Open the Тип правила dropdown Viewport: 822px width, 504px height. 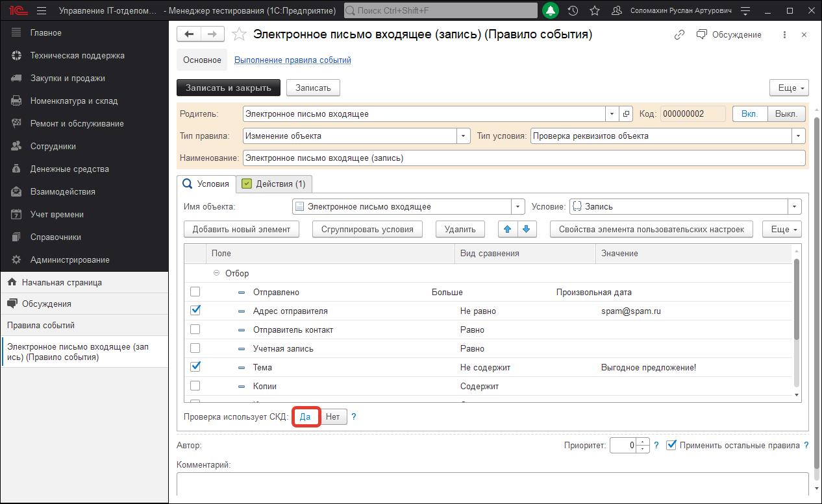point(463,136)
